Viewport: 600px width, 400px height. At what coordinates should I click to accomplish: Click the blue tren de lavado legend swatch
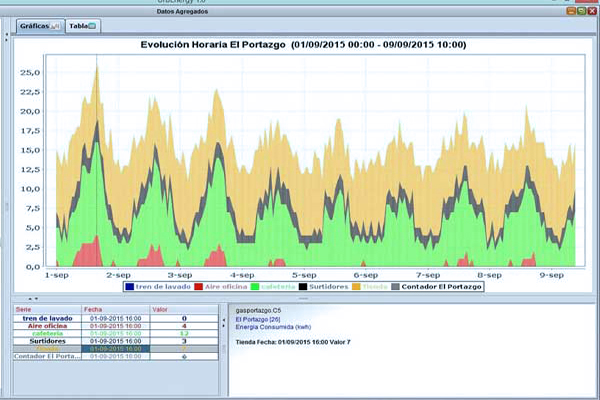[130, 287]
